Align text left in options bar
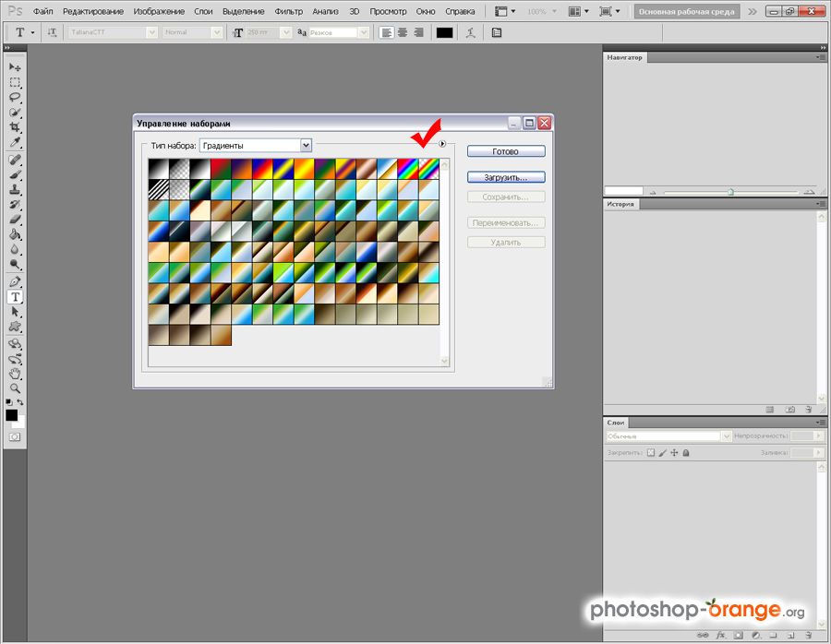This screenshot has width=831, height=644. 387,33
